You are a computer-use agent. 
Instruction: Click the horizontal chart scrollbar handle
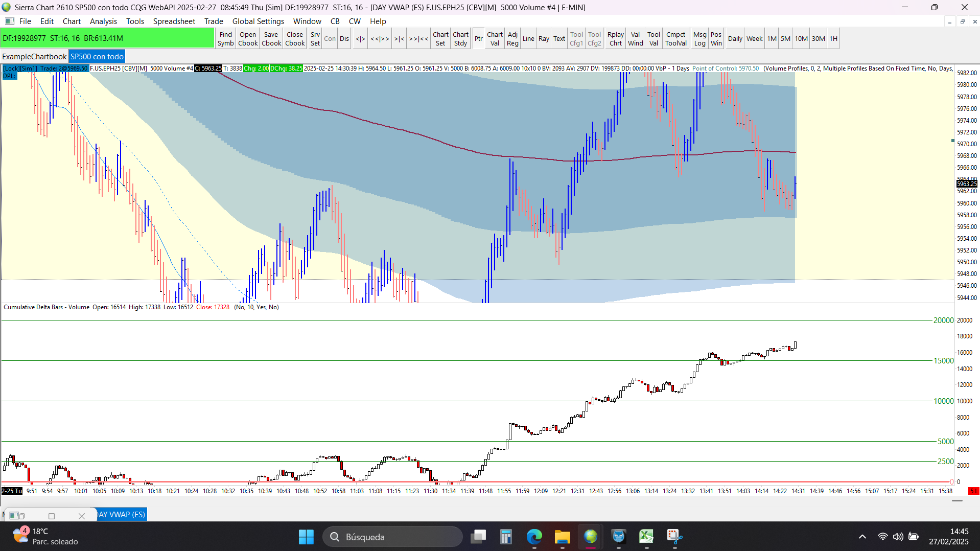[x=957, y=501]
